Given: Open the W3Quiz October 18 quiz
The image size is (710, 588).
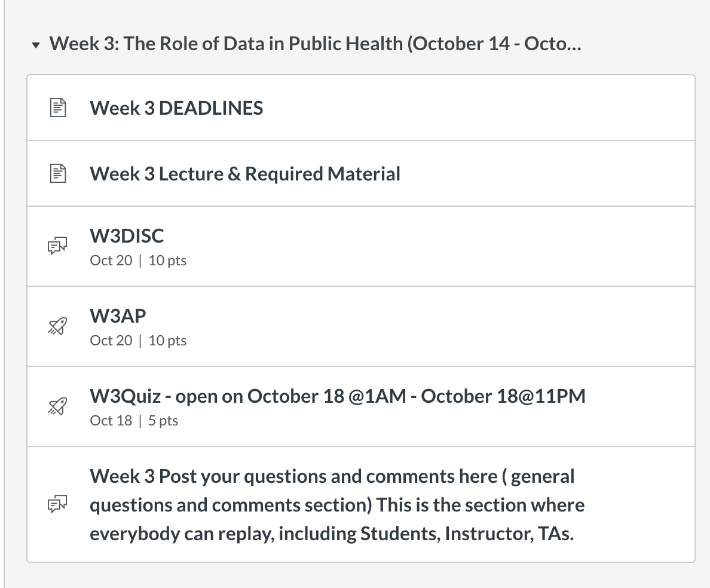Looking at the screenshot, I should coord(337,396).
